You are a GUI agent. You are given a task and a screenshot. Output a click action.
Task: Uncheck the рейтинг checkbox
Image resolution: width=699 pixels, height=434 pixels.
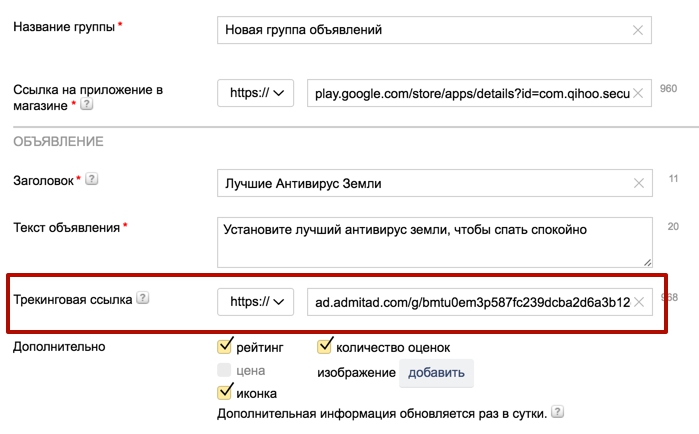click(225, 347)
